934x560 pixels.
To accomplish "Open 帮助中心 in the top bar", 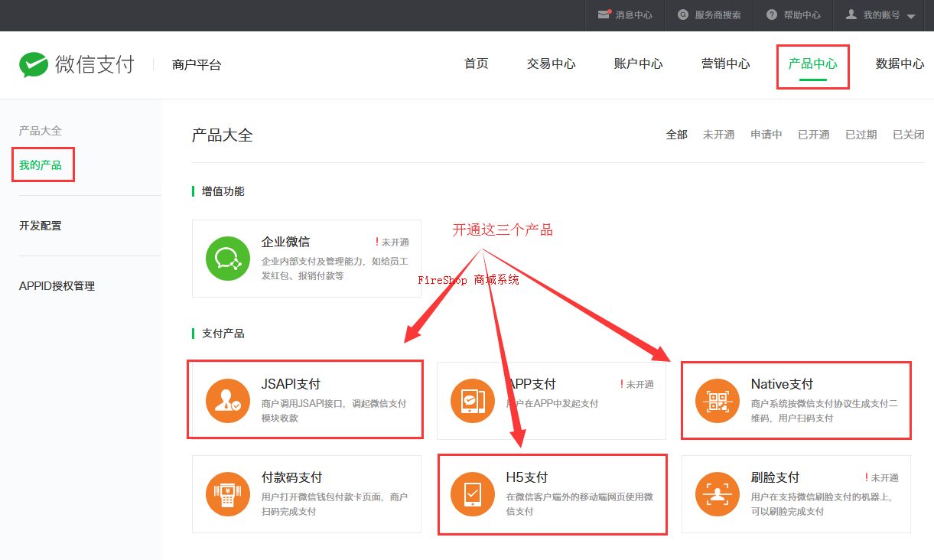I will click(x=802, y=15).
